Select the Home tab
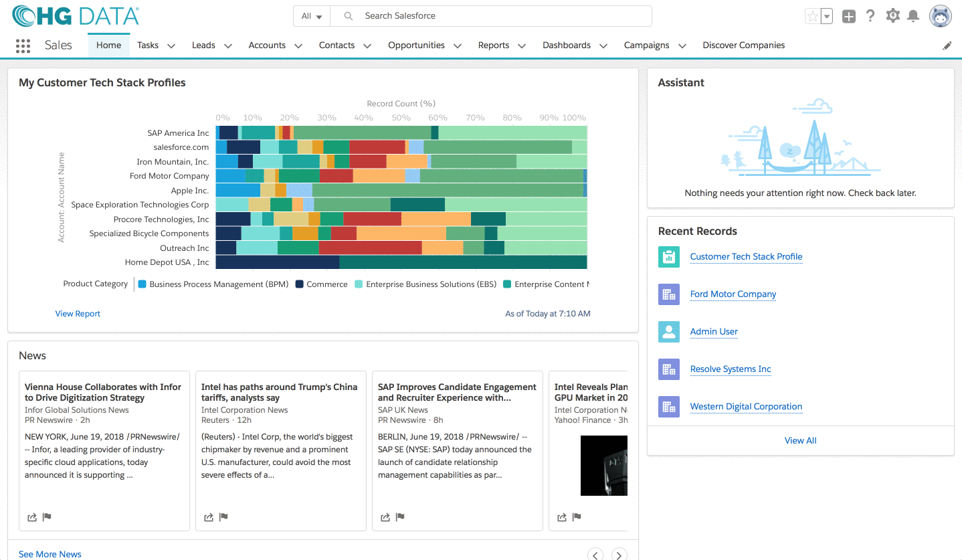 pos(109,45)
